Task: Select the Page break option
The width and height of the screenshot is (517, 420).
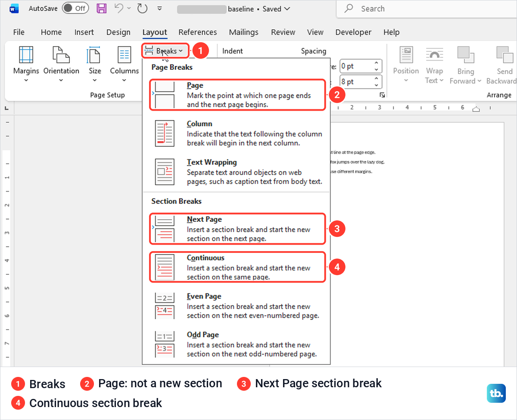Action: [237, 95]
